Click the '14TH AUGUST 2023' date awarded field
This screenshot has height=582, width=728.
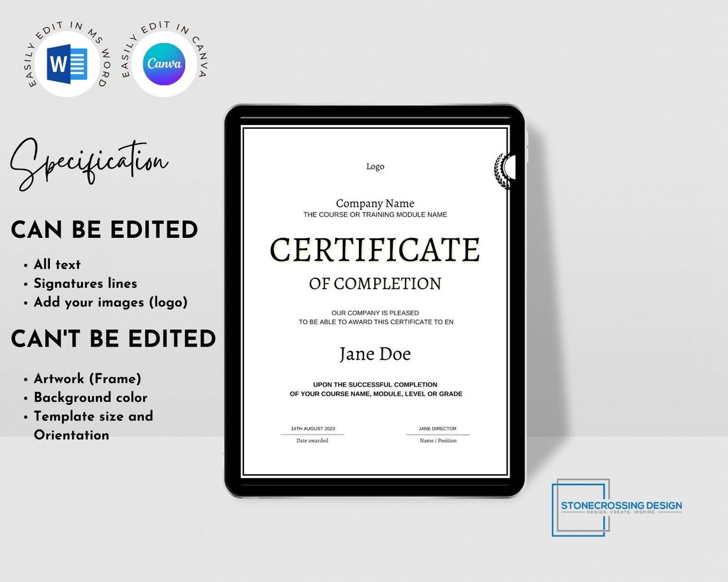coord(312,429)
